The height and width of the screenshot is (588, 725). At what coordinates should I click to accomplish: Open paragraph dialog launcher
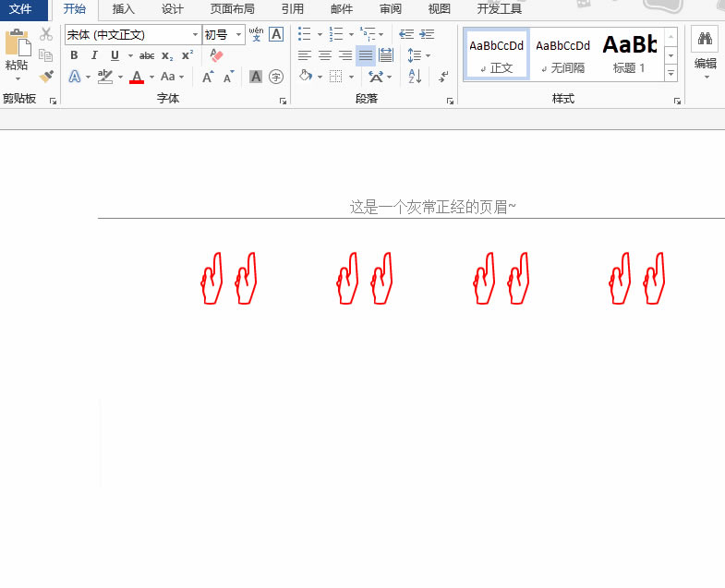point(450,101)
